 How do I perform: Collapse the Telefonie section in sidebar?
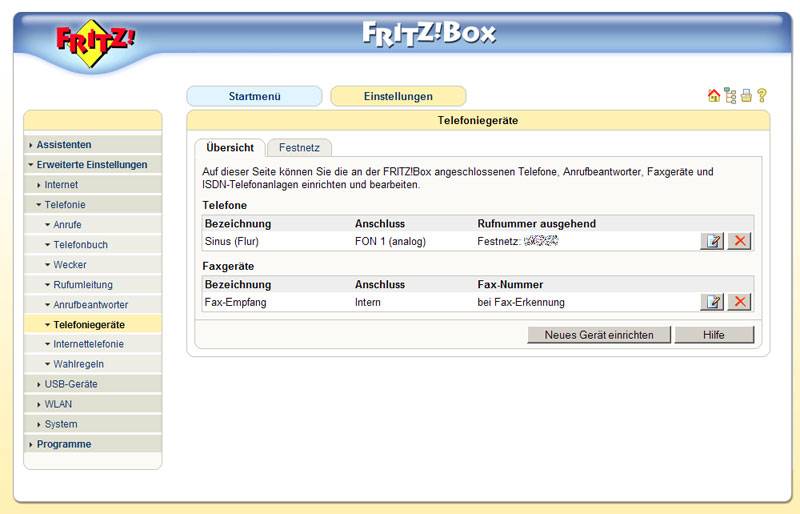pyautogui.click(x=65, y=205)
